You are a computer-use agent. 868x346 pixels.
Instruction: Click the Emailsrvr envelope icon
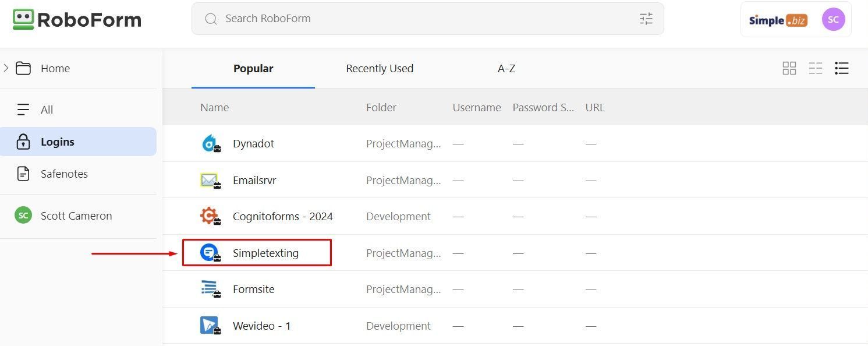click(210, 180)
